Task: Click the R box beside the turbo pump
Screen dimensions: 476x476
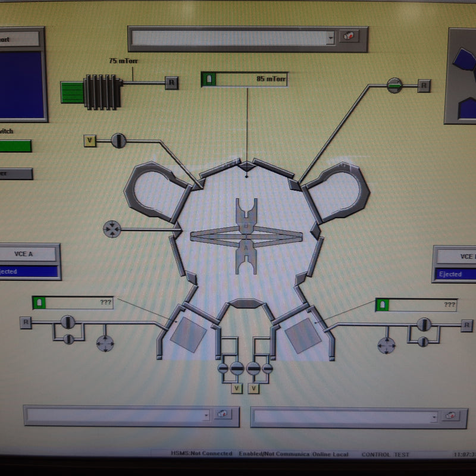Action: tap(171, 83)
